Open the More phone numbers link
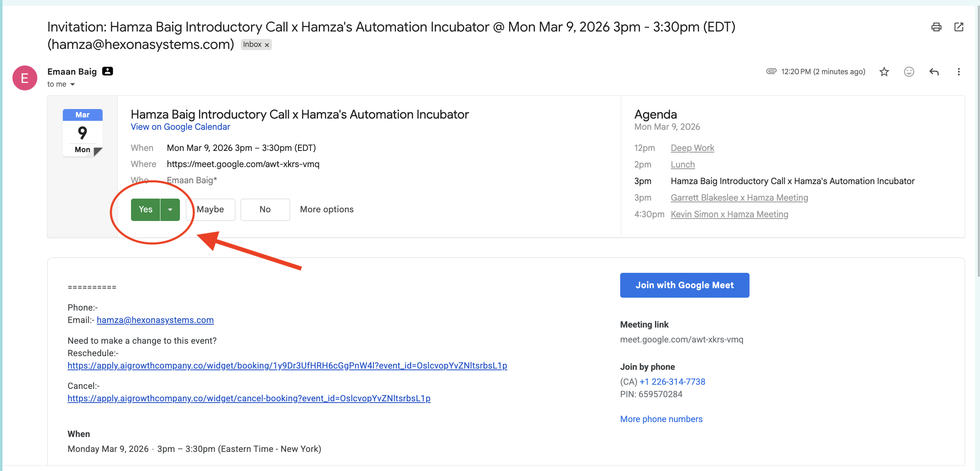Image resolution: width=980 pixels, height=471 pixels. pos(661,419)
